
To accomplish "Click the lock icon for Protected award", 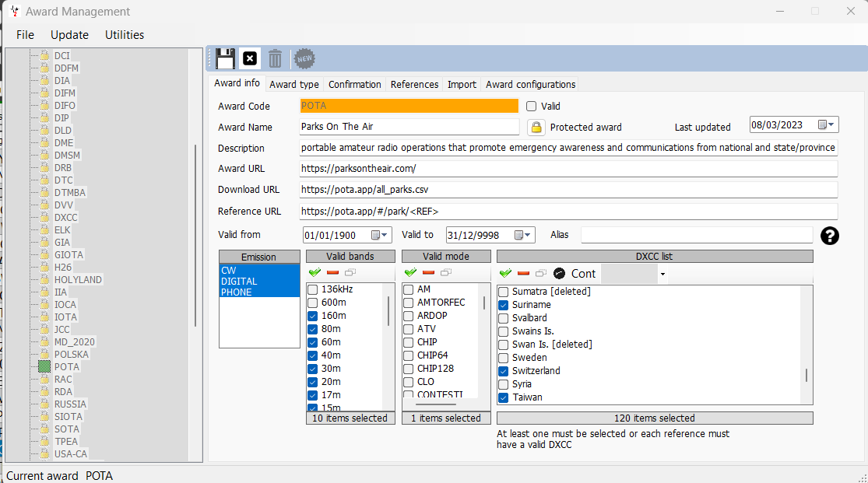I will [536, 128].
